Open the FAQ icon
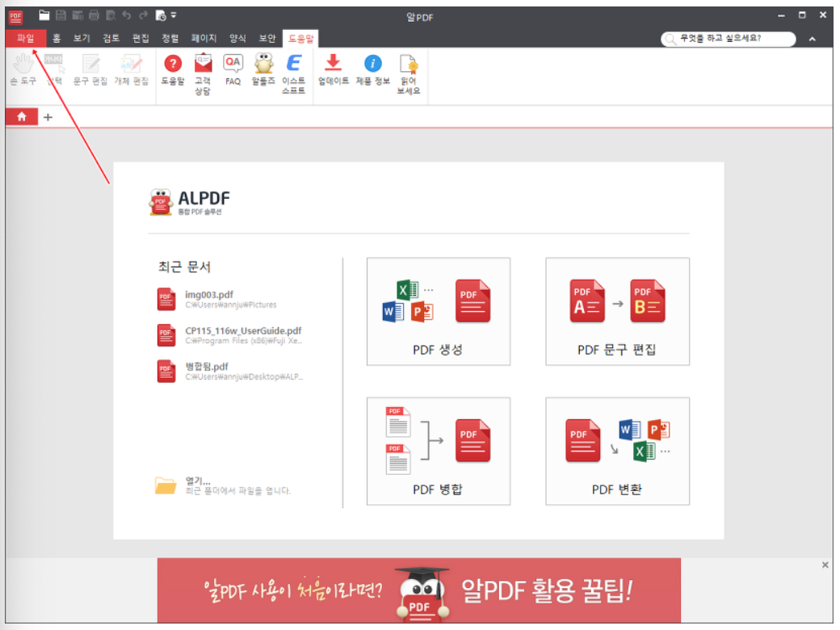This screenshot has height=630, width=840. (x=233, y=69)
